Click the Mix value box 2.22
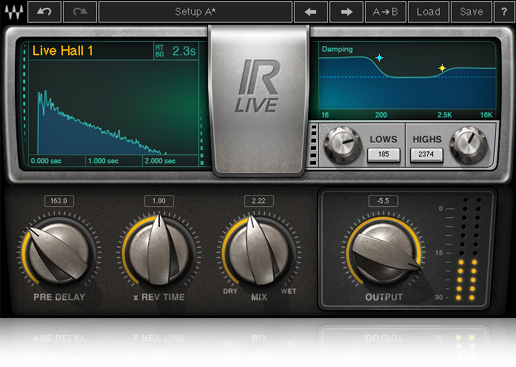Image resolution: width=516 pixels, height=367 pixels. (x=259, y=201)
